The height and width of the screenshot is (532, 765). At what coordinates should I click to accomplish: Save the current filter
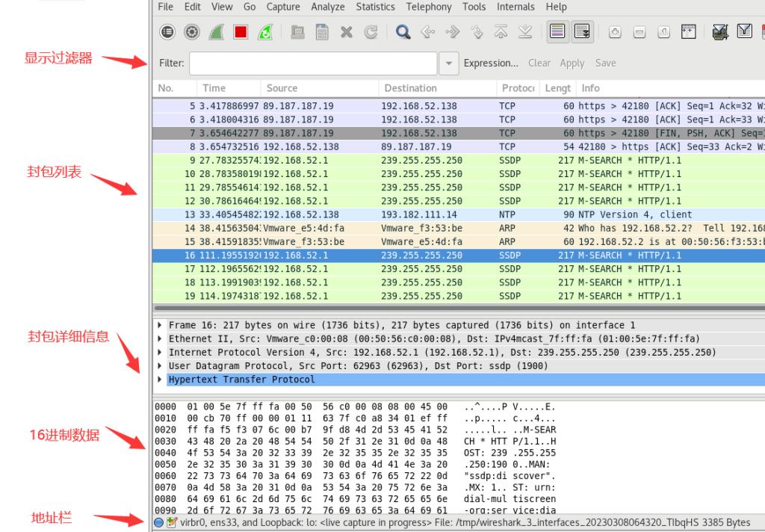point(605,63)
